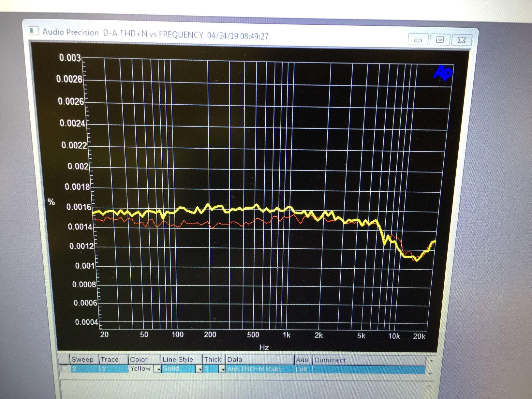
Task: Click the Color column header
Action: click(x=144, y=360)
